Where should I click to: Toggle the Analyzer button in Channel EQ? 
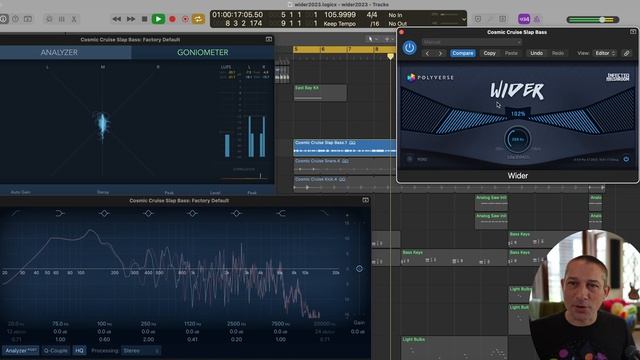pyautogui.click(x=21, y=350)
